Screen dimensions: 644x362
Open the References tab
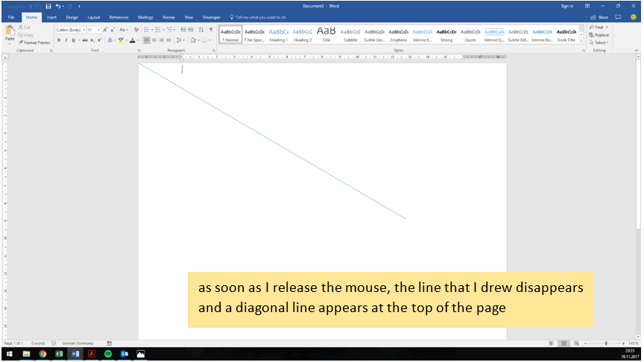click(x=119, y=17)
